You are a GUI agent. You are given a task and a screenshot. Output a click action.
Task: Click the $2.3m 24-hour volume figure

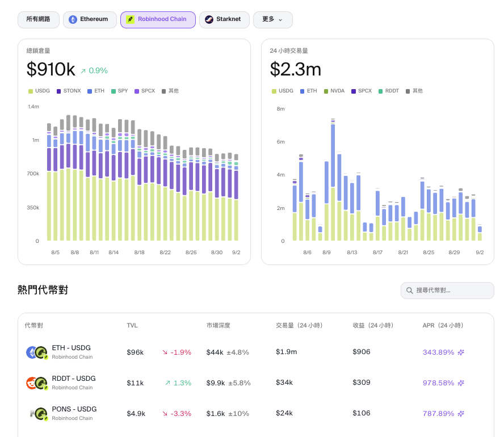pyautogui.click(x=295, y=69)
